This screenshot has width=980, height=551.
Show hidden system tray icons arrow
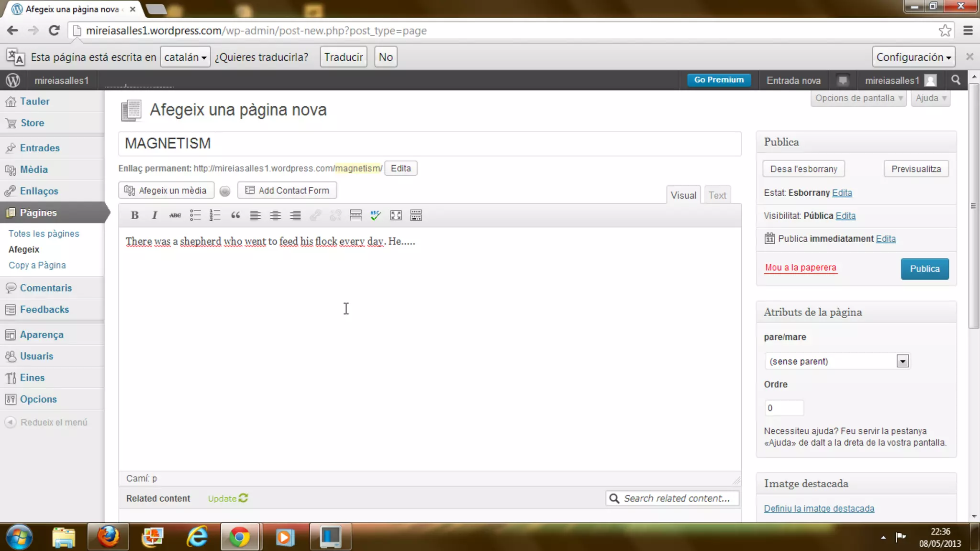click(883, 538)
